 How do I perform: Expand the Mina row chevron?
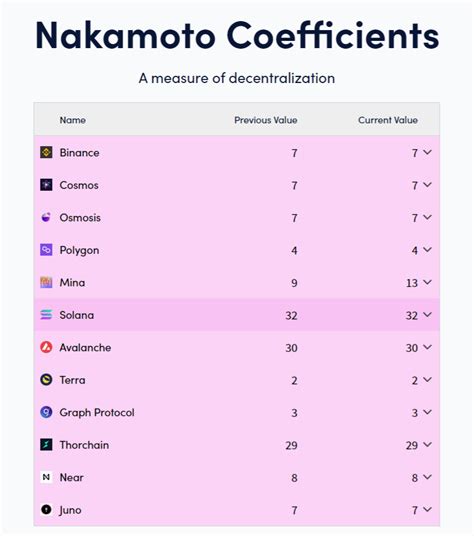(x=427, y=282)
